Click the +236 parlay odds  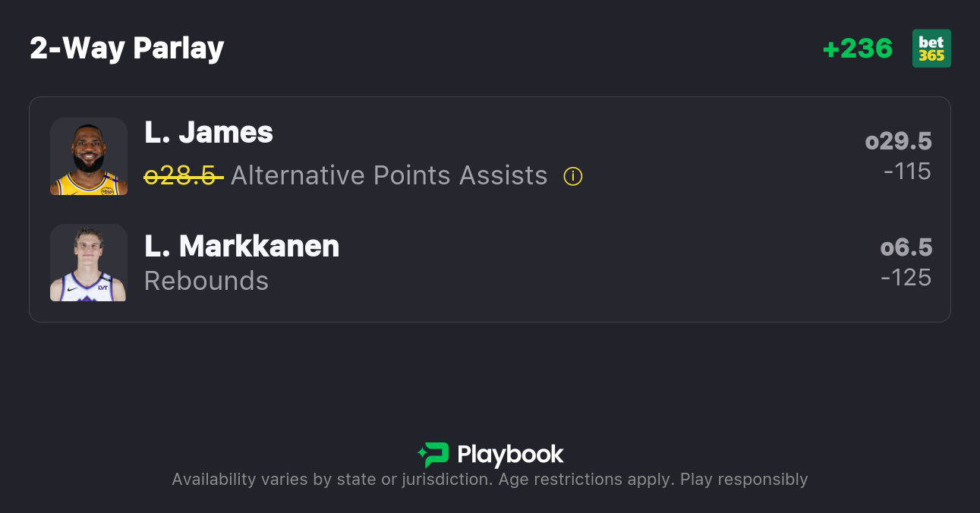tap(858, 49)
